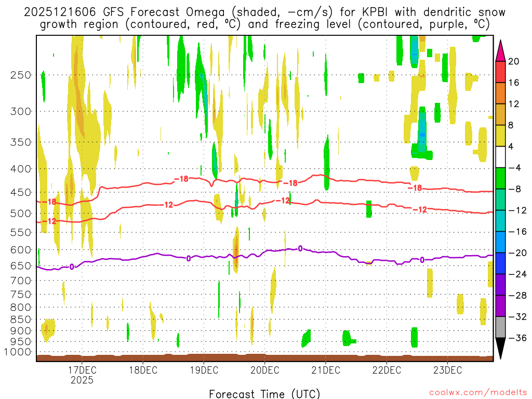Click the 300 pressure level label

click(21, 111)
